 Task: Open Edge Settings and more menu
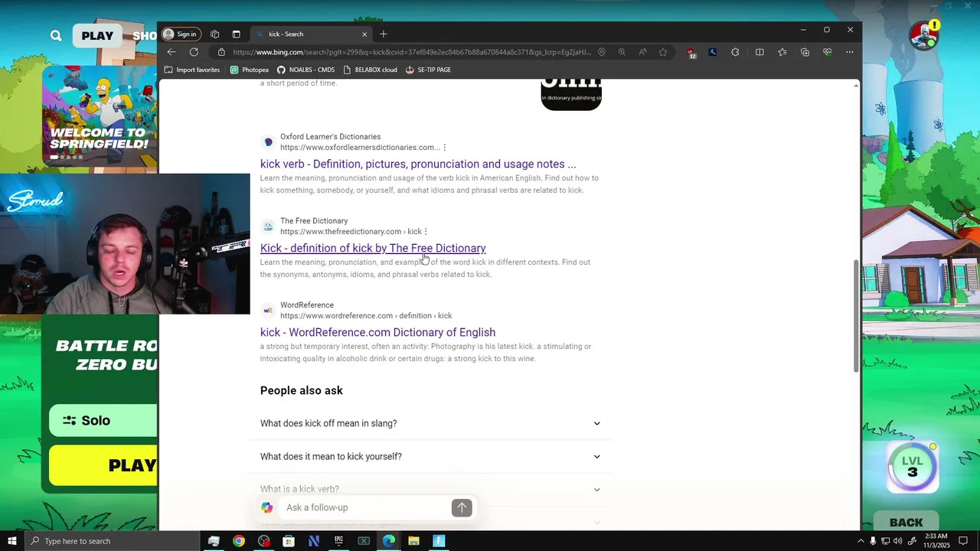coord(850,52)
